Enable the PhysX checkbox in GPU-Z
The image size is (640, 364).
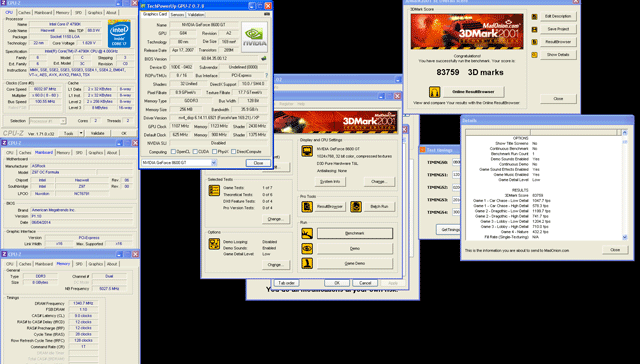tap(214, 151)
